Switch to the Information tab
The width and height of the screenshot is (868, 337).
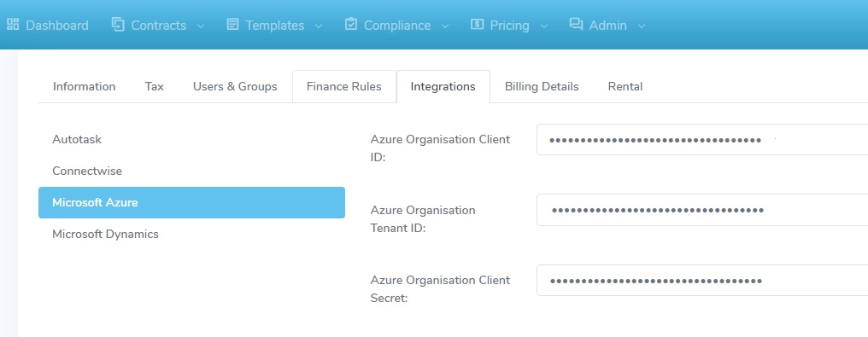[84, 87]
